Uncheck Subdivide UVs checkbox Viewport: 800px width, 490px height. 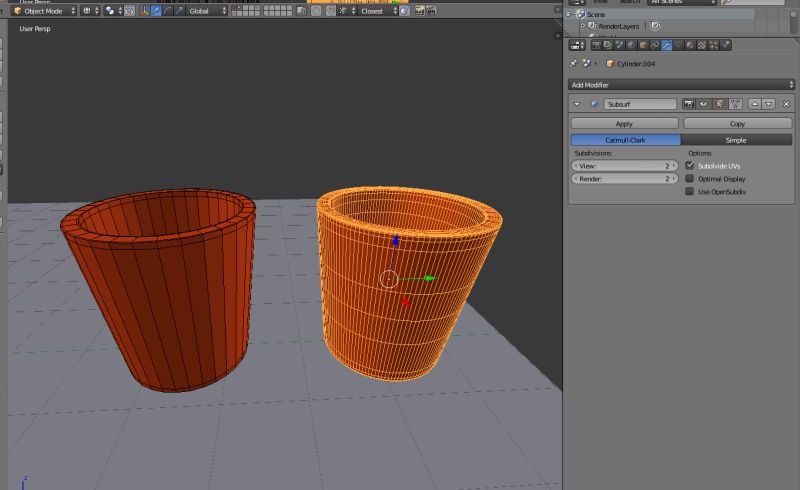[x=690, y=165]
